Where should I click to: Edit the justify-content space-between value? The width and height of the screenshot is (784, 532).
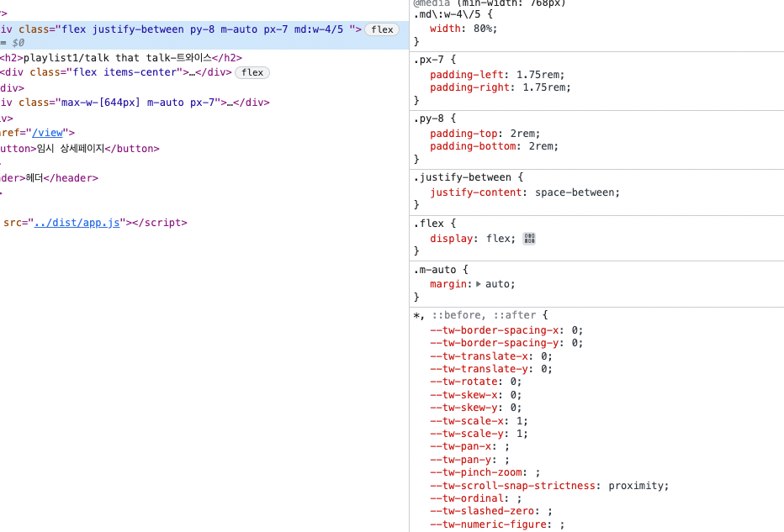tap(575, 192)
